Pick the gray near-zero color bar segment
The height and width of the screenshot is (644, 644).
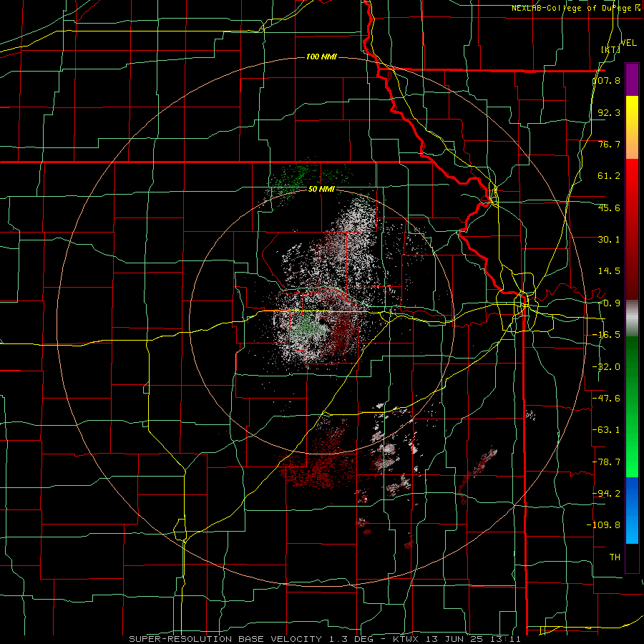coord(632,318)
